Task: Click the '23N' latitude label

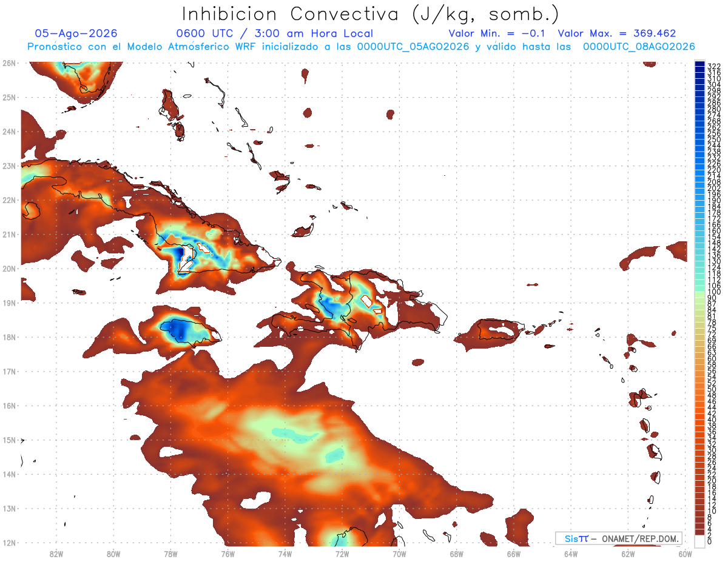Action: pos(8,166)
